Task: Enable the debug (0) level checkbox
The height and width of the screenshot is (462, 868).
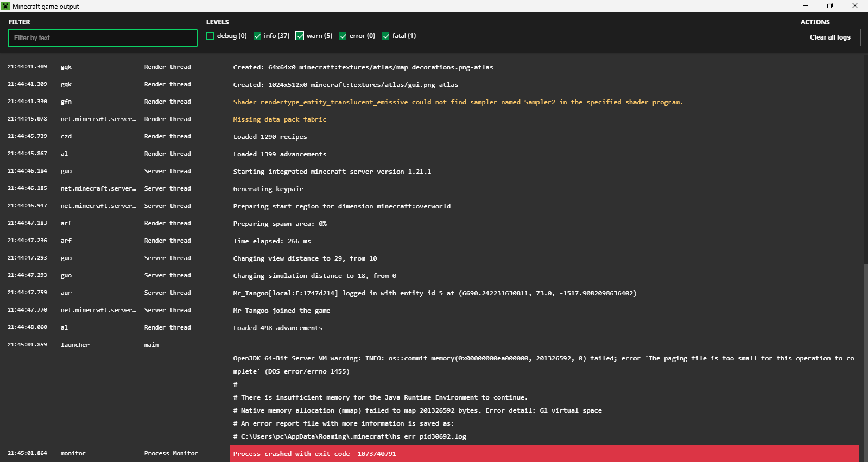Action: pos(210,36)
